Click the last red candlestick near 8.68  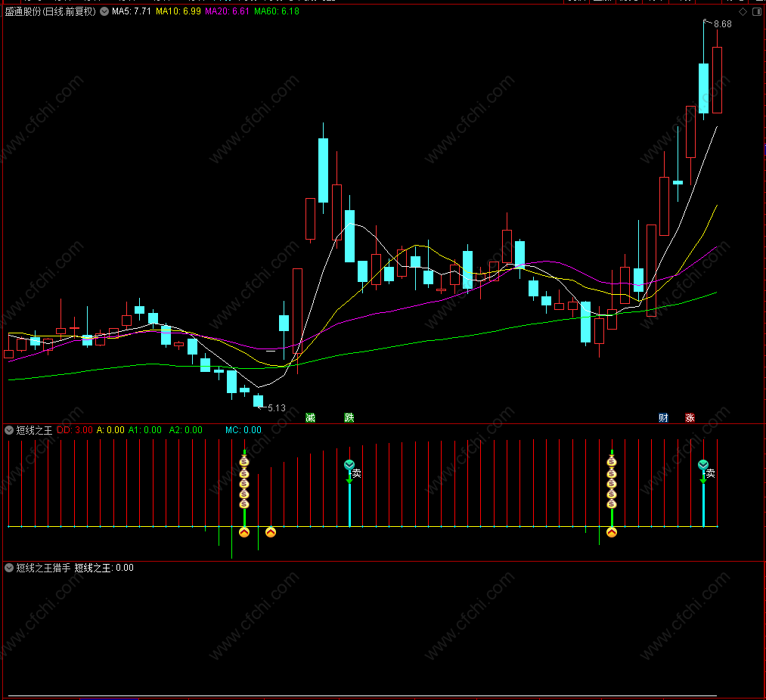[x=717, y=80]
